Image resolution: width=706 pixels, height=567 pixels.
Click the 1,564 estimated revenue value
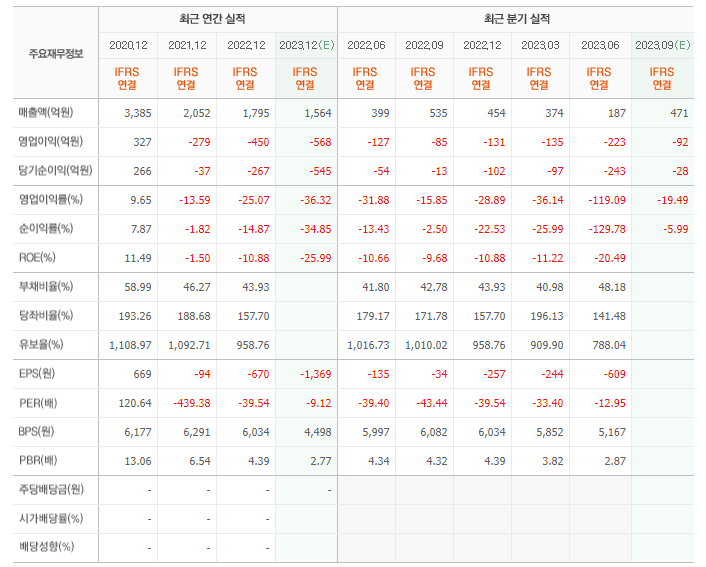318,113
